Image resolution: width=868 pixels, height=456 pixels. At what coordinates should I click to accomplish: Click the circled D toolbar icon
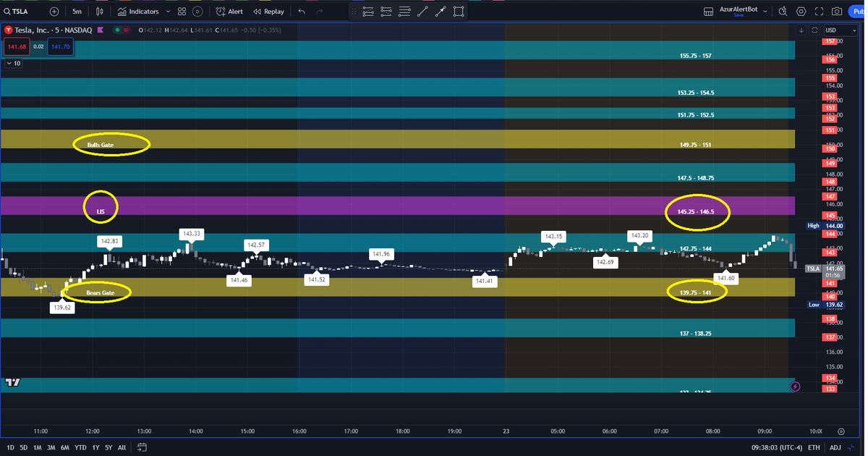click(x=197, y=12)
